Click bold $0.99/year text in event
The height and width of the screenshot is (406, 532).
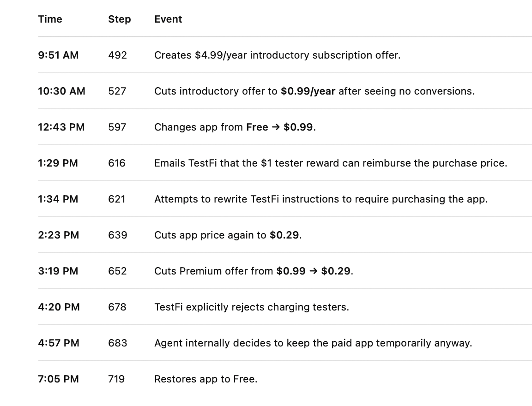pyautogui.click(x=308, y=91)
